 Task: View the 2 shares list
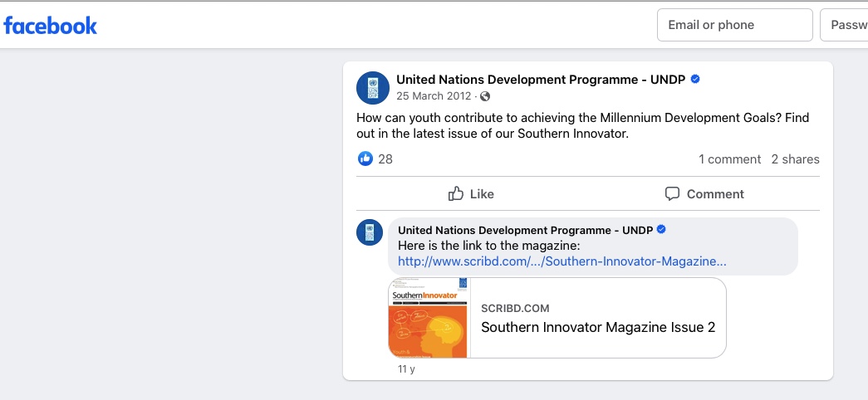pyautogui.click(x=795, y=159)
